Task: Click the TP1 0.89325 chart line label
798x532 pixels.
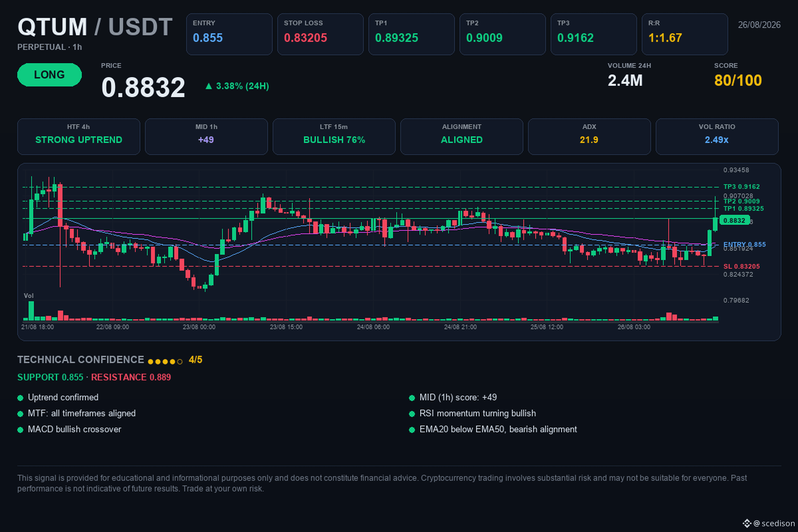Action: pyautogui.click(x=743, y=209)
